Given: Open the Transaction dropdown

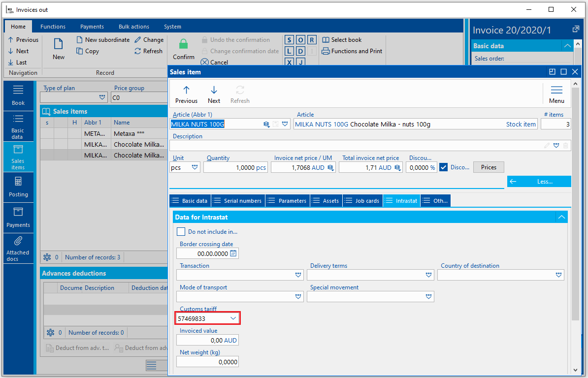Looking at the screenshot, I should coord(298,275).
